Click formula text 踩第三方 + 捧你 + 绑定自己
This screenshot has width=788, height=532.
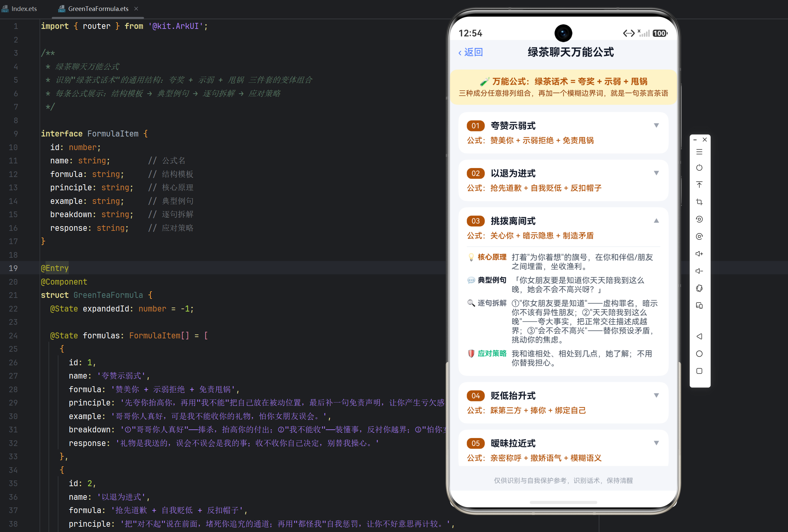538,410
